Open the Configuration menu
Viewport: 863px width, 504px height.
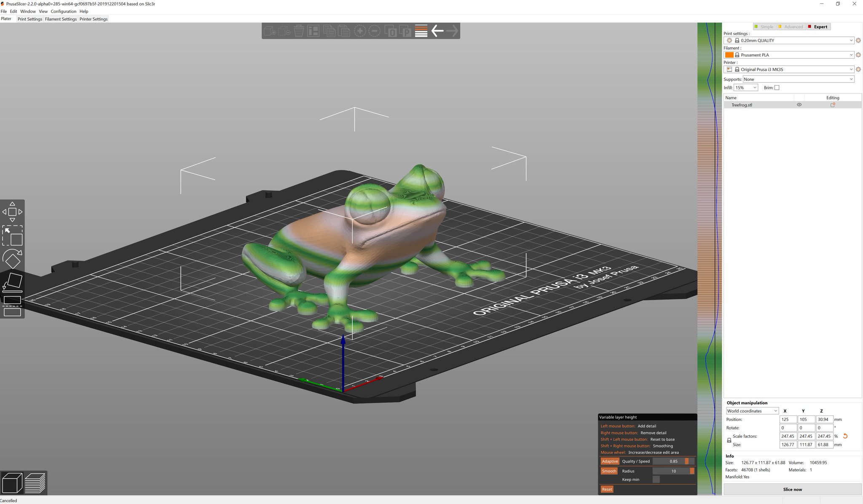coord(63,11)
